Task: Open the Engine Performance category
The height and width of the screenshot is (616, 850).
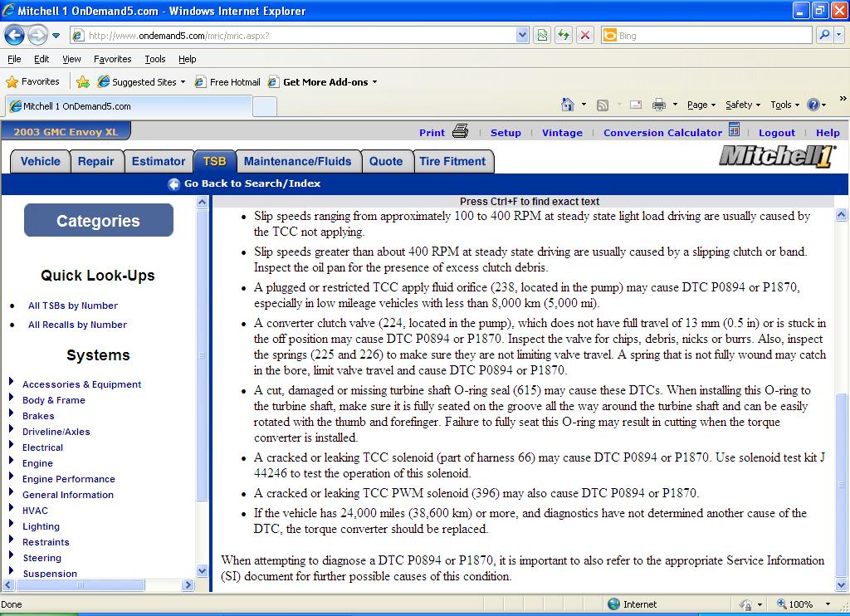Action: pyautogui.click(x=68, y=479)
